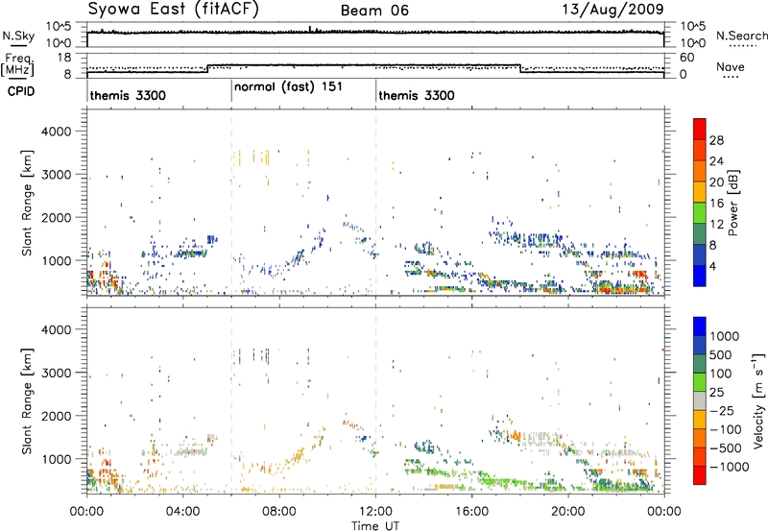Click the frequency step-up near 05:00
768x532 pixels.
point(208,68)
